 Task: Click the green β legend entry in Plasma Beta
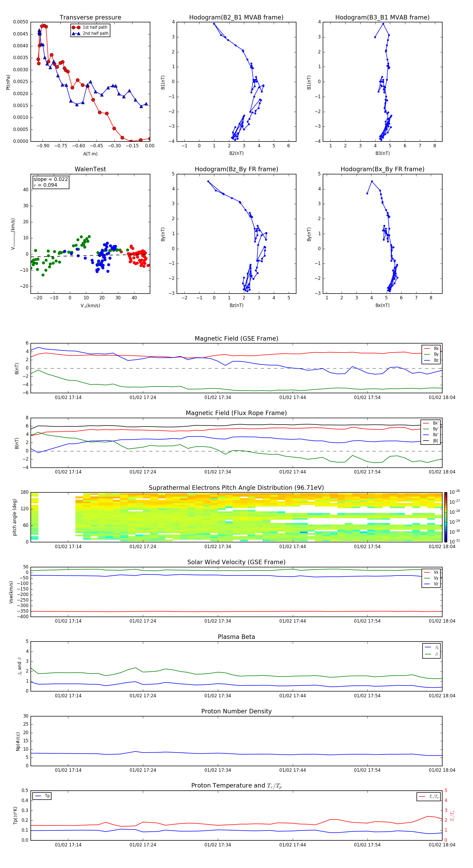[x=431, y=654]
